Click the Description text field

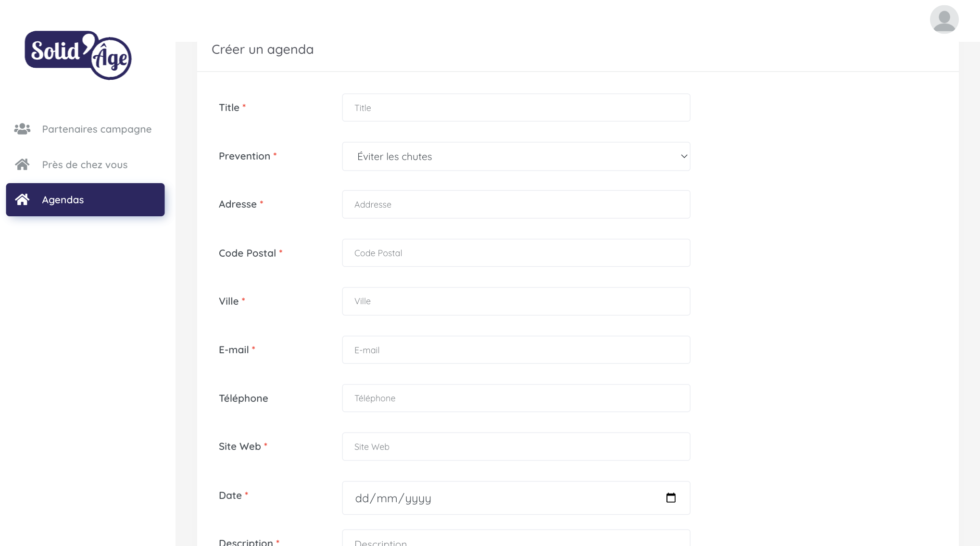pos(515,540)
